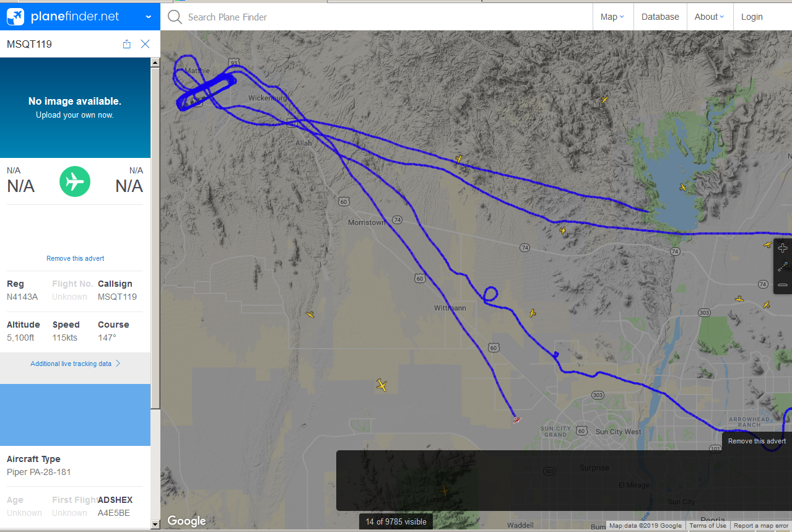Select ADSHEX code A4E5BE
This screenshot has height=532, width=792.
tap(114, 513)
